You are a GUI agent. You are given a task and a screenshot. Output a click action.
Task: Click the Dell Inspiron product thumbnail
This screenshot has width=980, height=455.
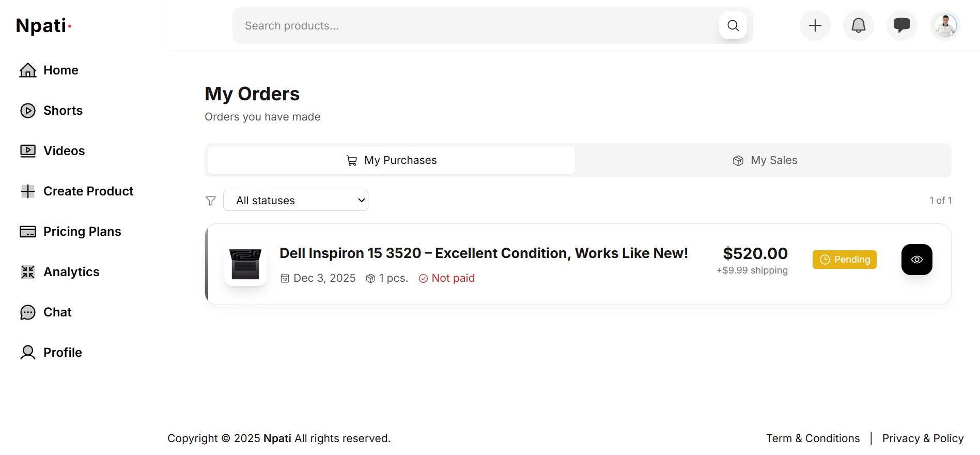tap(245, 264)
